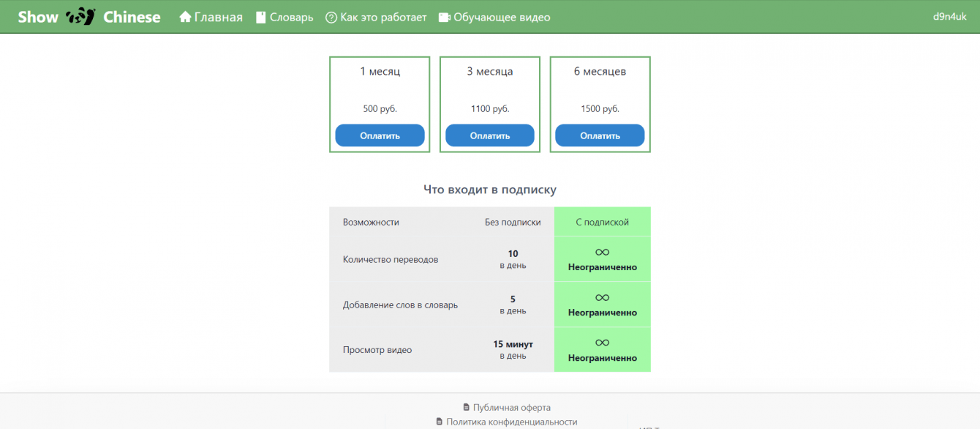Go to Как это работает page
The image size is (980, 429).
pos(383,18)
